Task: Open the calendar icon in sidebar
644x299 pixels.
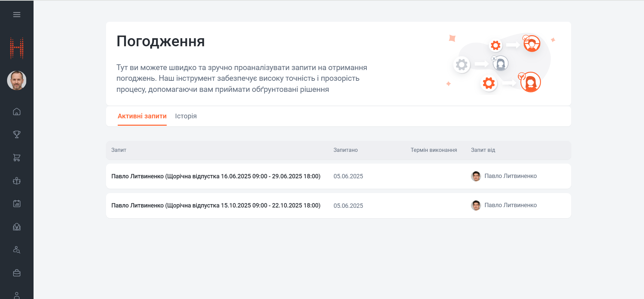Action: tap(17, 203)
